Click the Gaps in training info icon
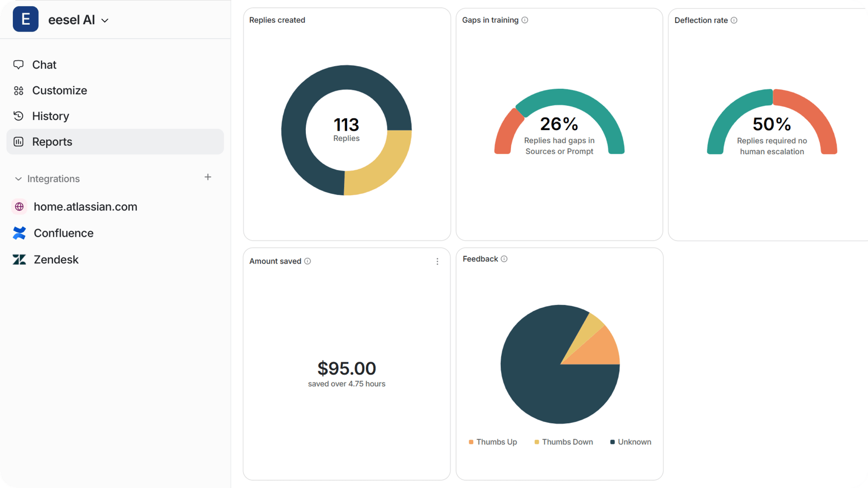Viewport: 868px width, 488px height. (x=525, y=20)
